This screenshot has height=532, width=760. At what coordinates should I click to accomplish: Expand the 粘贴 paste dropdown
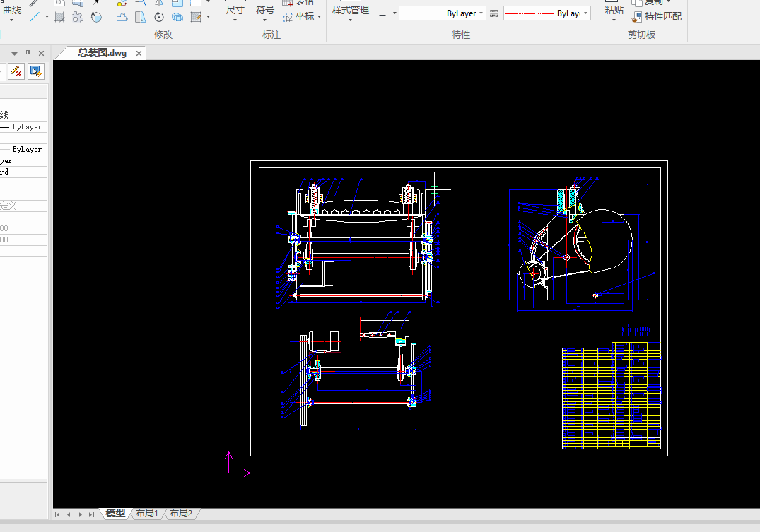614,20
